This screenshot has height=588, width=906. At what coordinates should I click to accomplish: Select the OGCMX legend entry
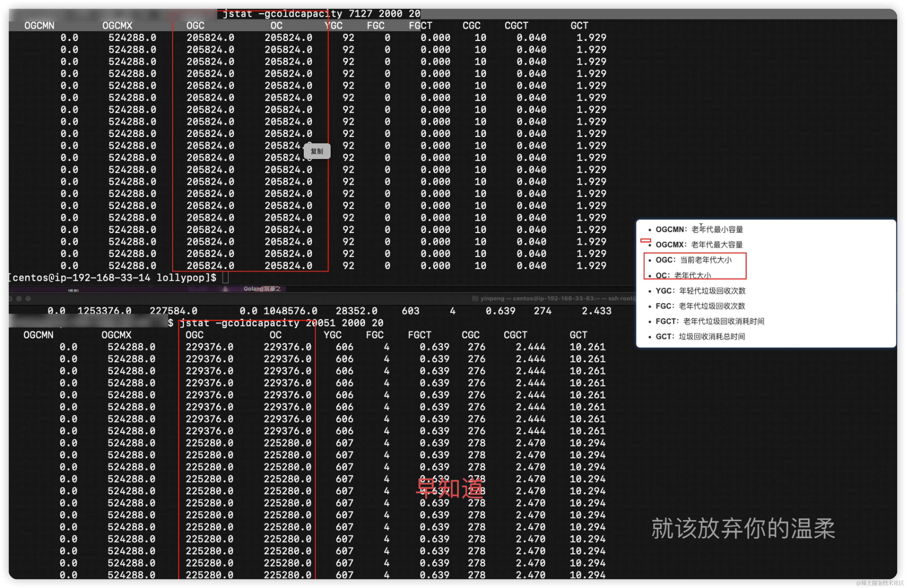699,245
